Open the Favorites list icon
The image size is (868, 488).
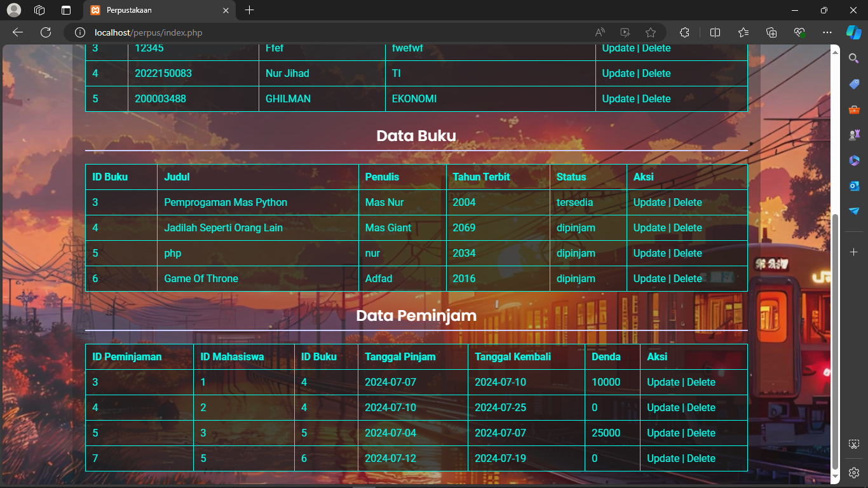click(x=743, y=32)
